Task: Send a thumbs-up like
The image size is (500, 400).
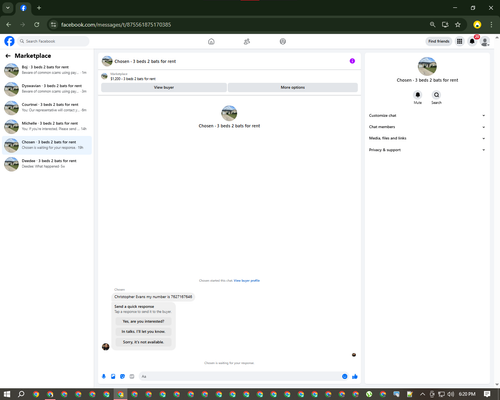Action: pyautogui.click(x=355, y=376)
